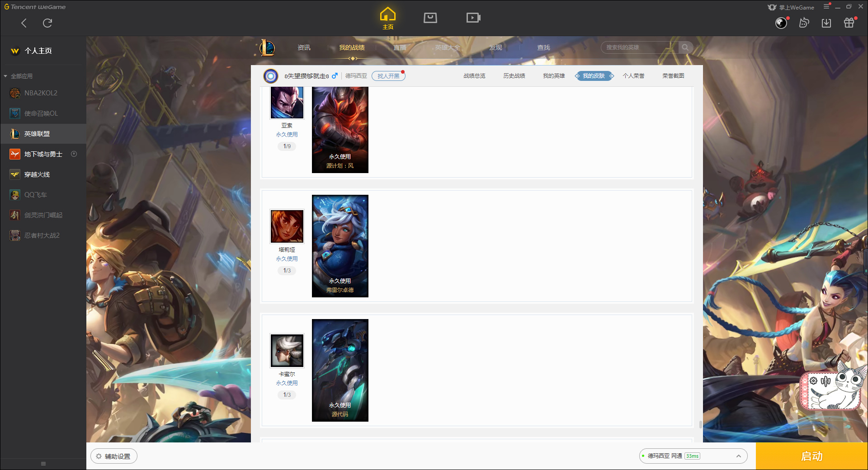
Task: Click the update arrow icon beside 地下城与勇士
Action: (x=74, y=154)
